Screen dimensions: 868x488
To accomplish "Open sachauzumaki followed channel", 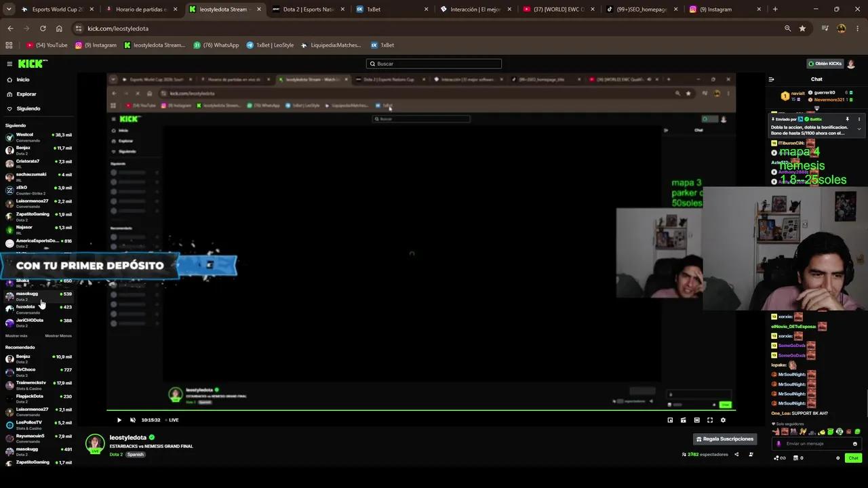I will (x=38, y=176).
